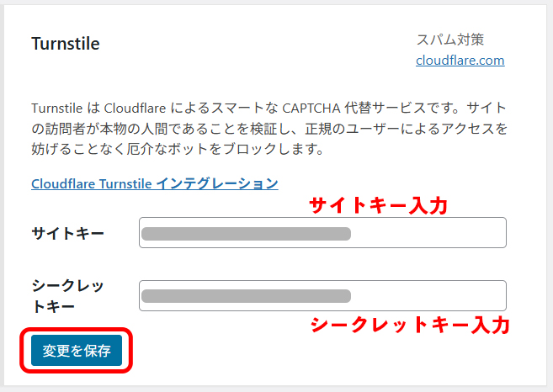The height and width of the screenshot is (392, 553).
Task: Click the Turnstile panel heading
Action: (x=66, y=44)
